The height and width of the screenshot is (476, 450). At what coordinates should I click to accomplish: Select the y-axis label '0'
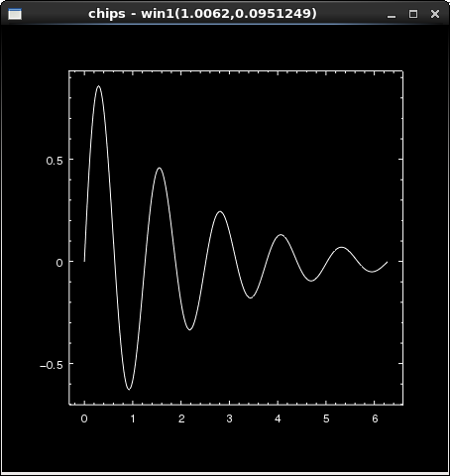pos(59,263)
